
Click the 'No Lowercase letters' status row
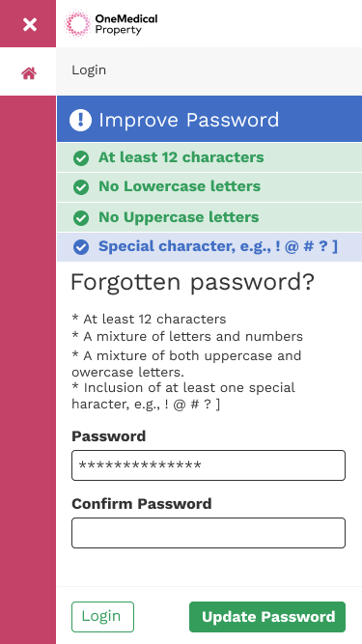click(209, 187)
